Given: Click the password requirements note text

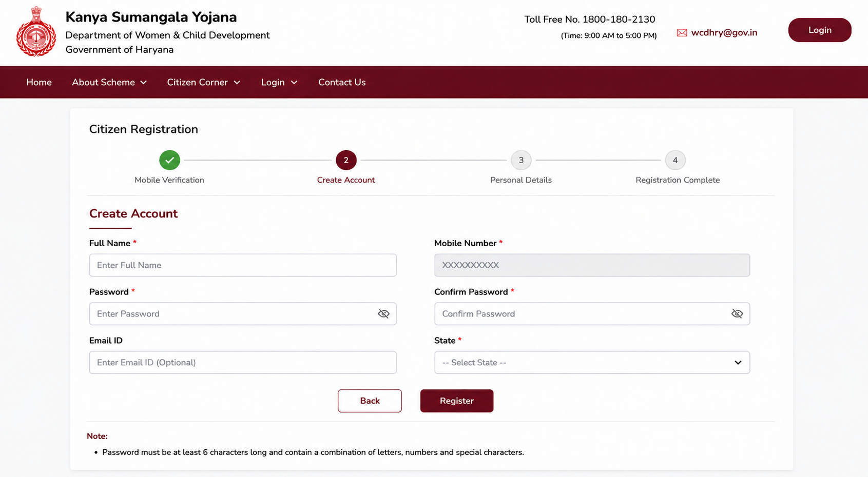Looking at the screenshot, I should 313,452.
